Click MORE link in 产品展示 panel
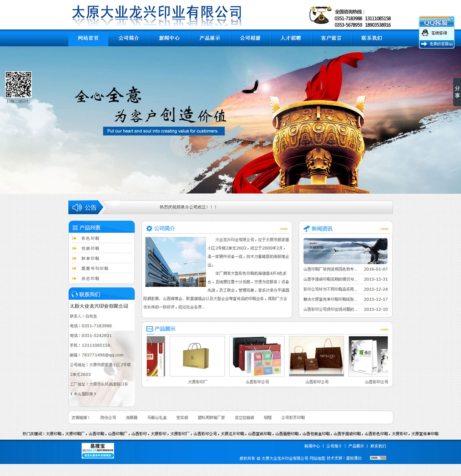 click(x=384, y=330)
